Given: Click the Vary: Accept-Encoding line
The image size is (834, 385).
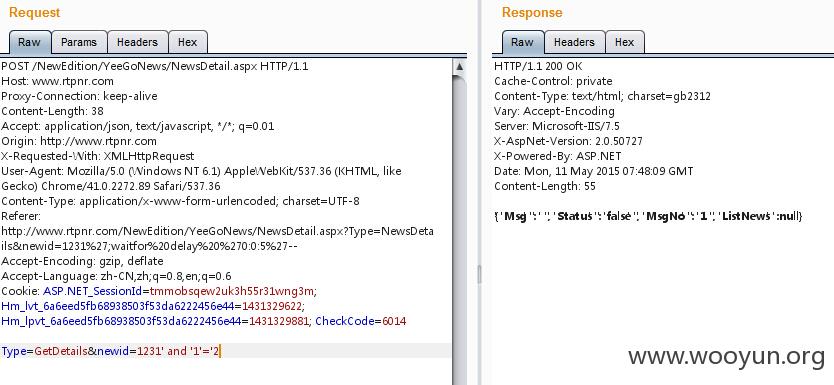Looking at the screenshot, I should [554, 111].
